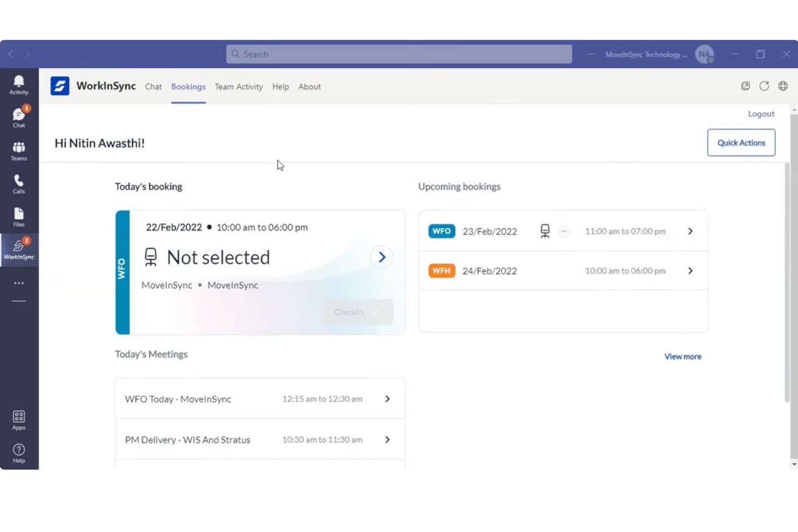Open the Calls phone icon
This screenshot has height=532, width=798.
click(19, 184)
